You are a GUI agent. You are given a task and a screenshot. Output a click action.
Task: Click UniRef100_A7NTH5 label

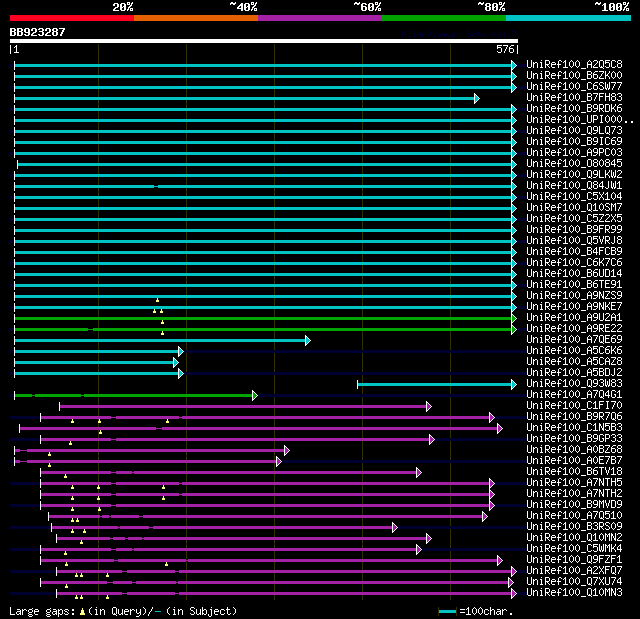[574, 483]
